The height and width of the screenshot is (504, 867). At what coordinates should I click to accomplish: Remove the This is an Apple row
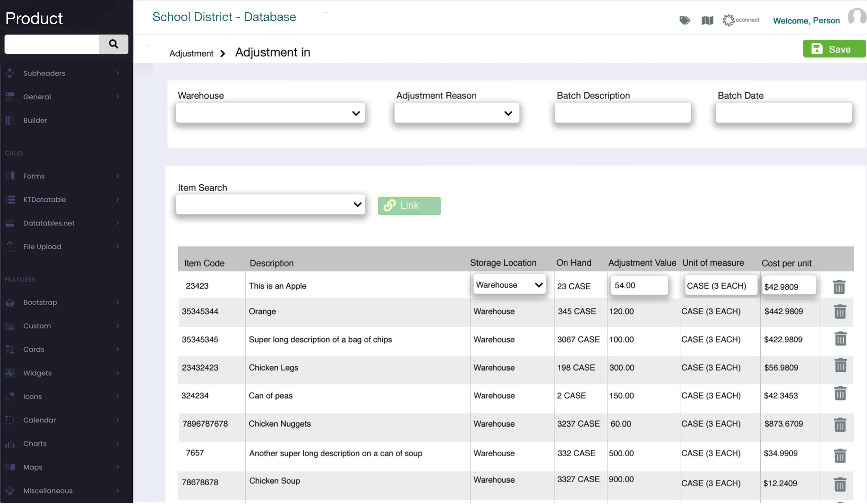point(839,287)
